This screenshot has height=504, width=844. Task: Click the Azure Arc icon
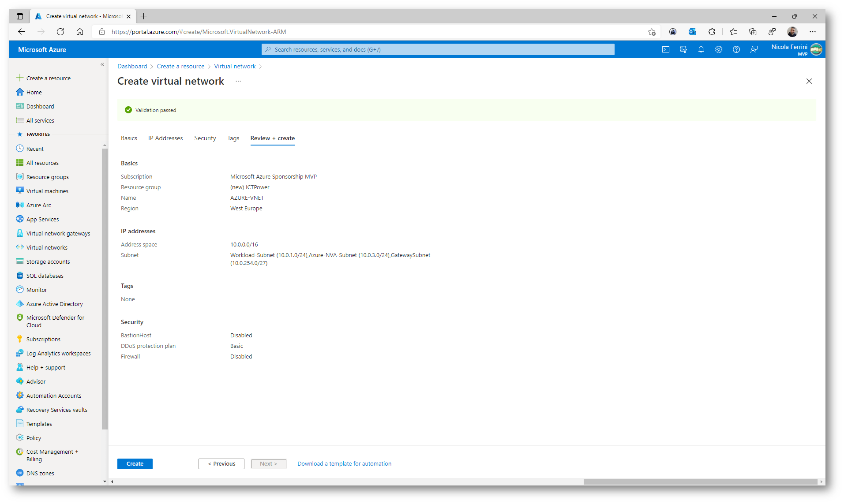point(19,205)
